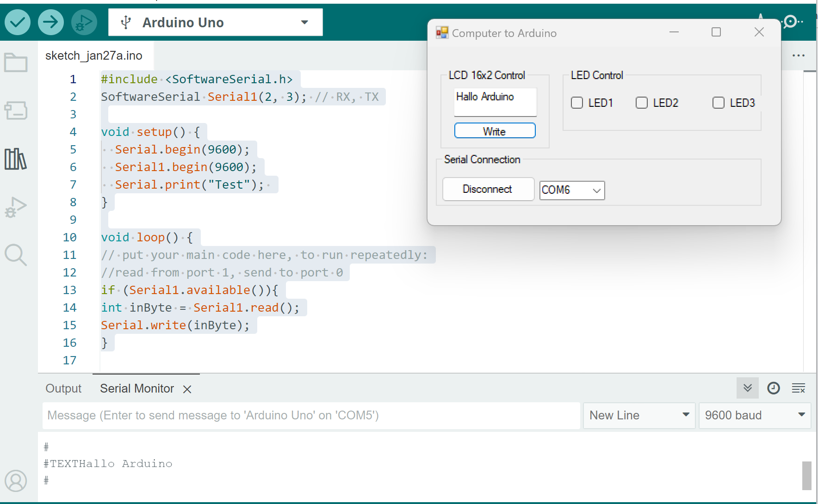Screen dimensions: 818x504
Task: Upload the sketch with the arrow button
Action: click(x=51, y=22)
